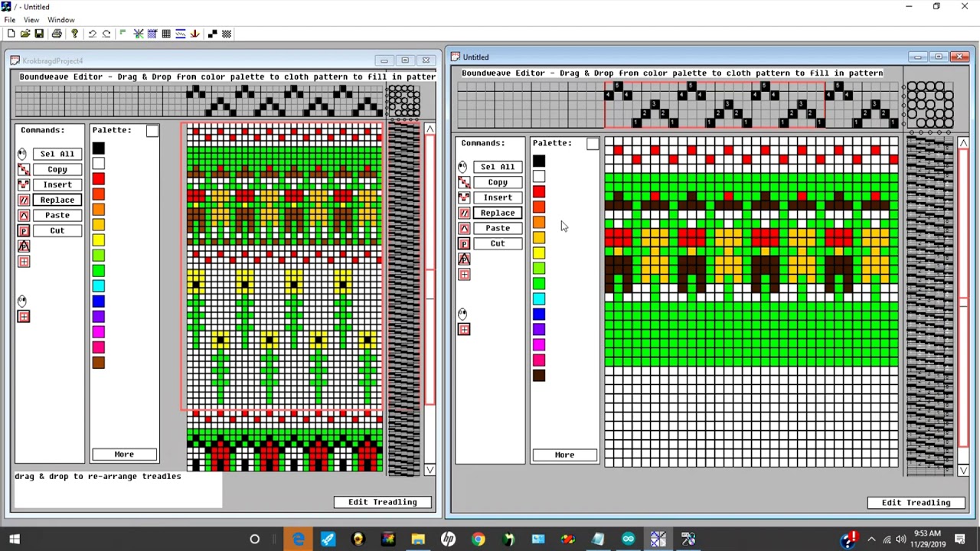Click the icon beside Replace in the Untitled window
This screenshot has height=551, width=980.
click(x=464, y=213)
